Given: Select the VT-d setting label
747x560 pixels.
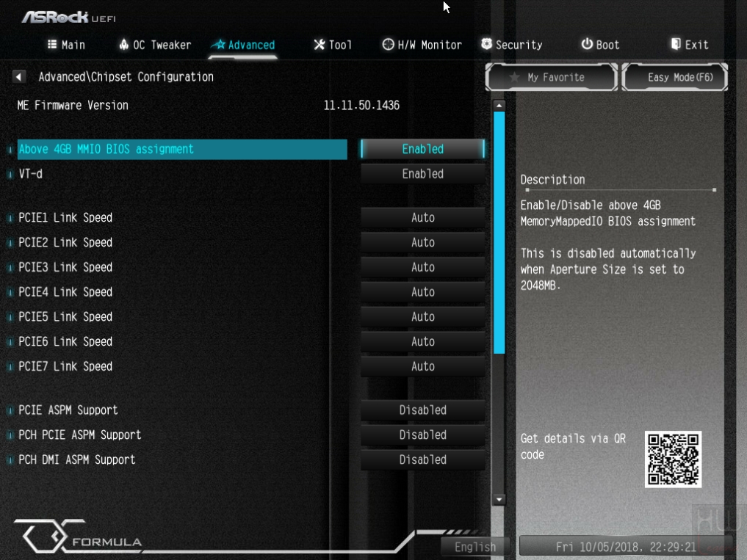Looking at the screenshot, I should pyautogui.click(x=31, y=174).
